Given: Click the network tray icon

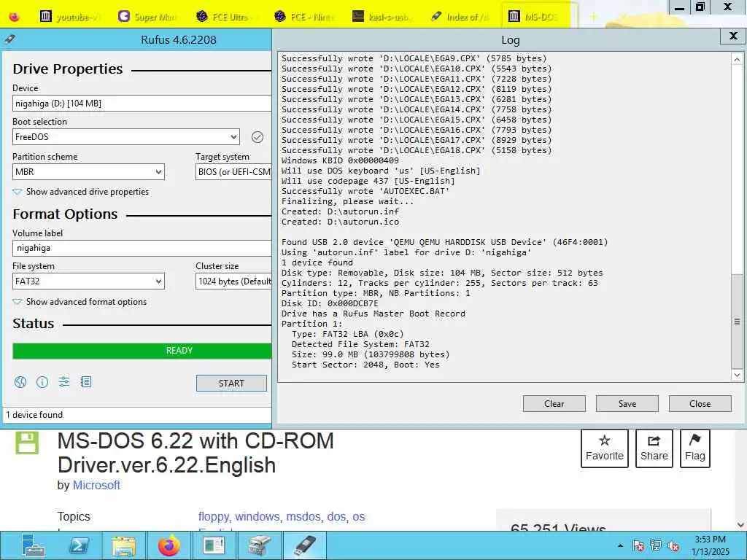Looking at the screenshot, I should (656, 545).
